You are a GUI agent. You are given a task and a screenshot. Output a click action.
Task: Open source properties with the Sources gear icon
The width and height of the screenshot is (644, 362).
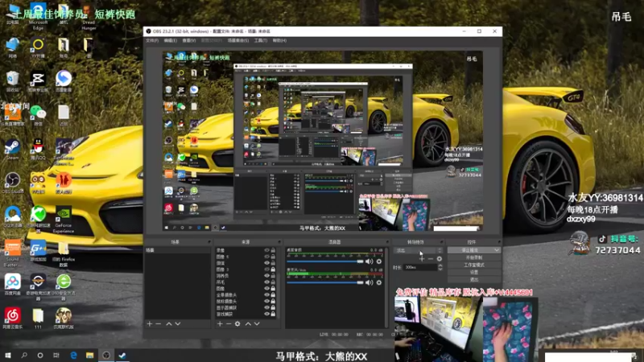click(237, 324)
